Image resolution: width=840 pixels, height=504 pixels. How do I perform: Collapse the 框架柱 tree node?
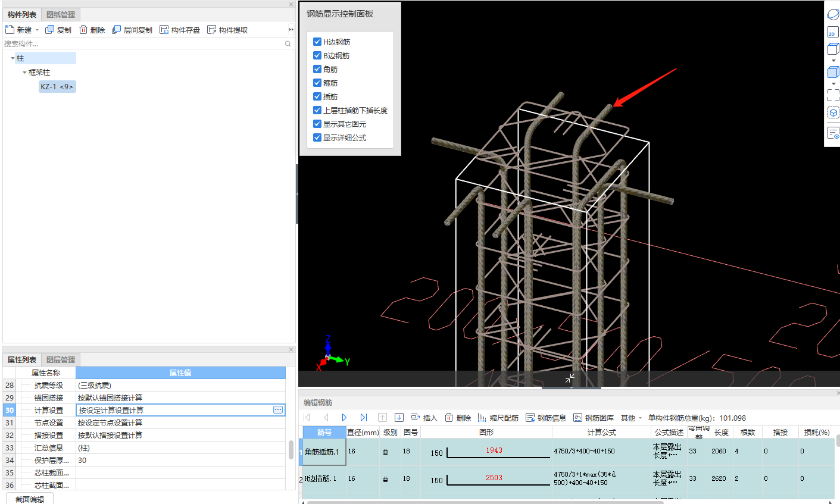point(24,73)
